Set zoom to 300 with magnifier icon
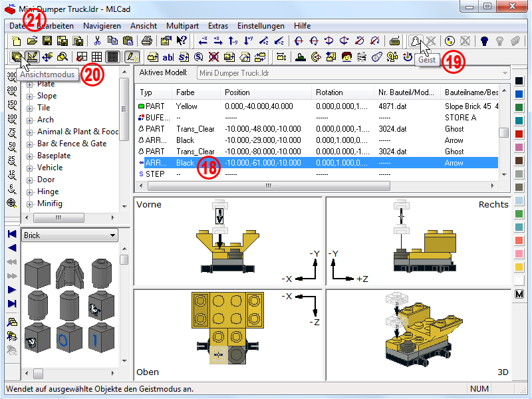The height and width of the screenshot is (399, 532). (x=11, y=77)
